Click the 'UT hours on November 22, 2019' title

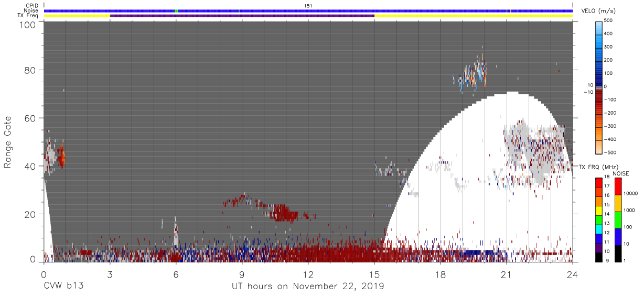308,287
